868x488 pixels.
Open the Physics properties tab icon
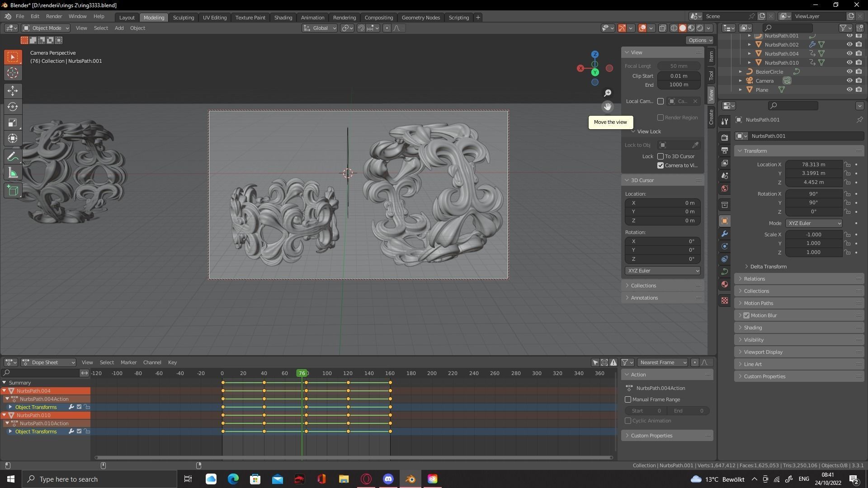tap(725, 246)
